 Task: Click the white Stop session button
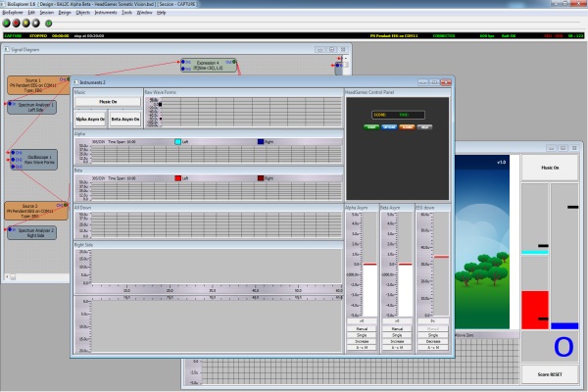pos(35,24)
